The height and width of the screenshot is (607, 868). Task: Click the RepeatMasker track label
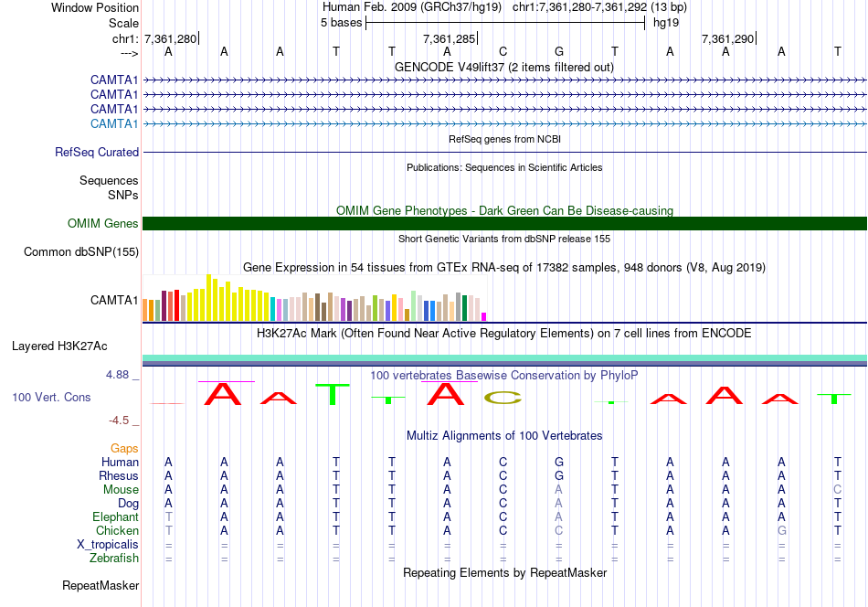tap(101, 585)
